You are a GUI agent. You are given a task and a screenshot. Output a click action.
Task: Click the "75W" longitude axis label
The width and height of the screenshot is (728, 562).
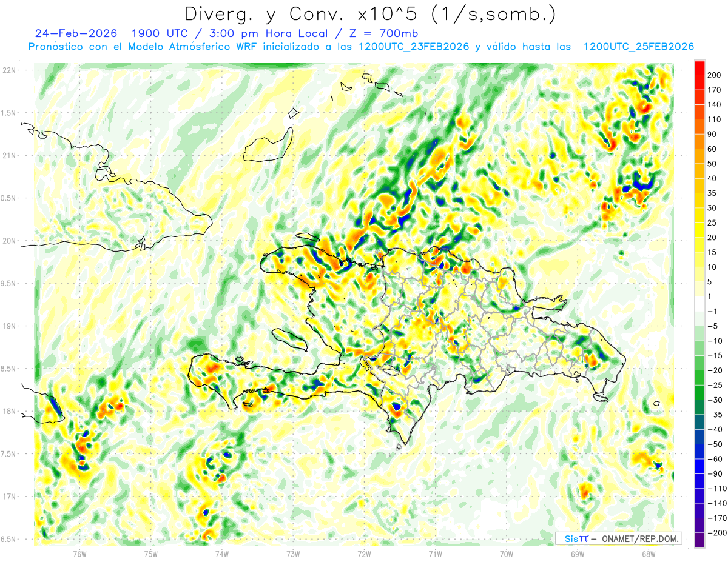click(x=150, y=554)
